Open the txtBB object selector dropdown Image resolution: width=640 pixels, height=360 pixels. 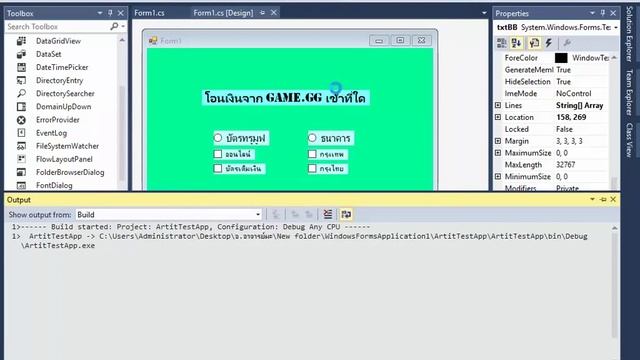point(615,27)
